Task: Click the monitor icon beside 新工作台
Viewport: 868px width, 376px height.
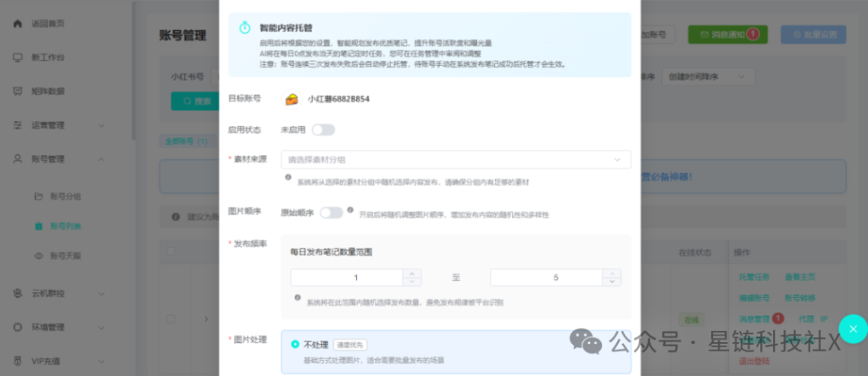Action: pyautogui.click(x=18, y=58)
